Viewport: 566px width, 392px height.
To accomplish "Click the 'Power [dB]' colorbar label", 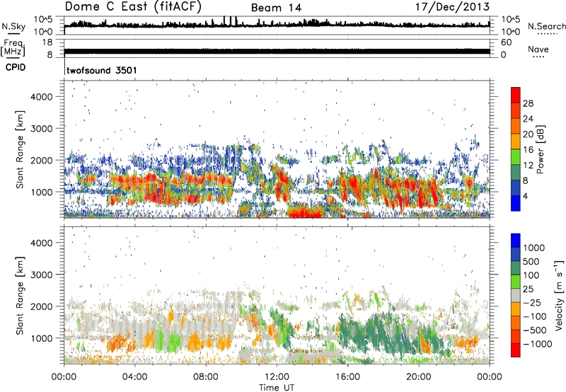I will tap(540, 149).
